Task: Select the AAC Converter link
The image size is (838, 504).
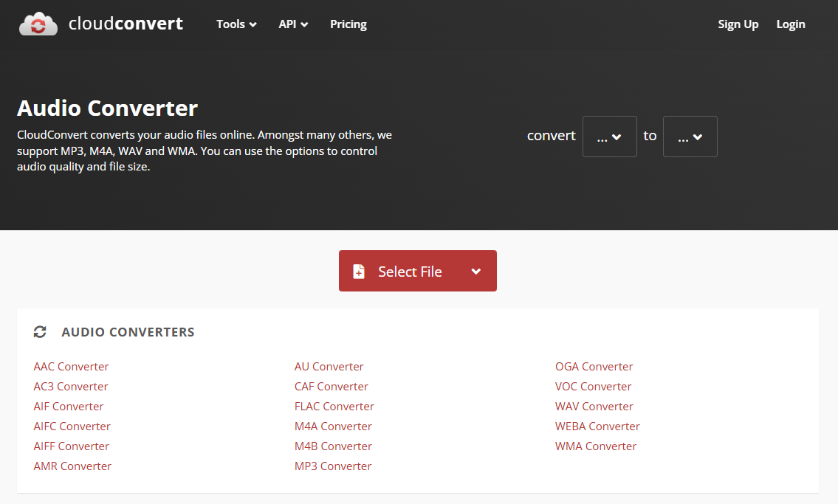Action: coord(71,367)
